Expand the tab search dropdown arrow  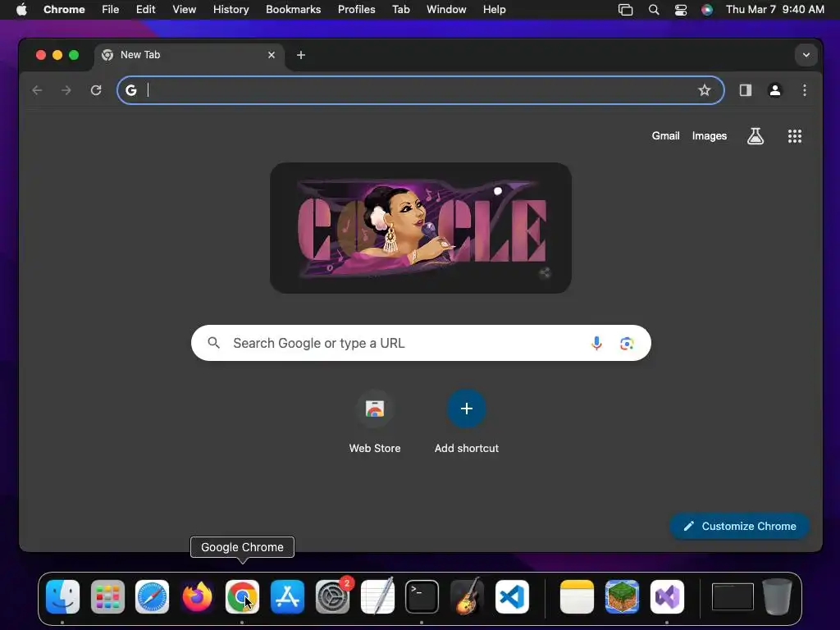pos(806,55)
